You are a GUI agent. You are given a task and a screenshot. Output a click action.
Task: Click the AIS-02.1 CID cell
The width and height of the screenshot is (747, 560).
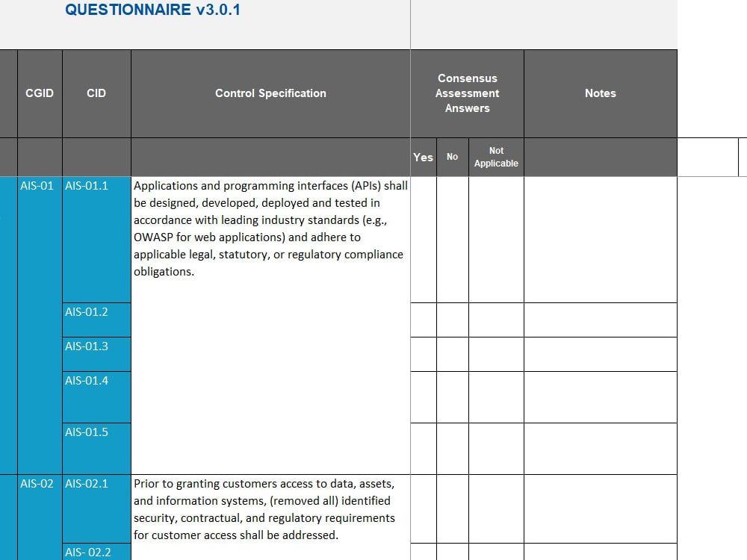pos(96,508)
